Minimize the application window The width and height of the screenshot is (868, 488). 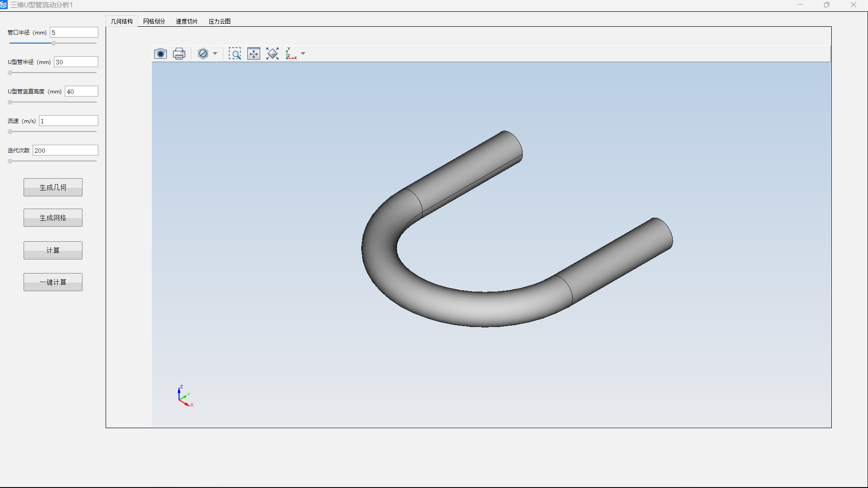click(x=800, y=5)
